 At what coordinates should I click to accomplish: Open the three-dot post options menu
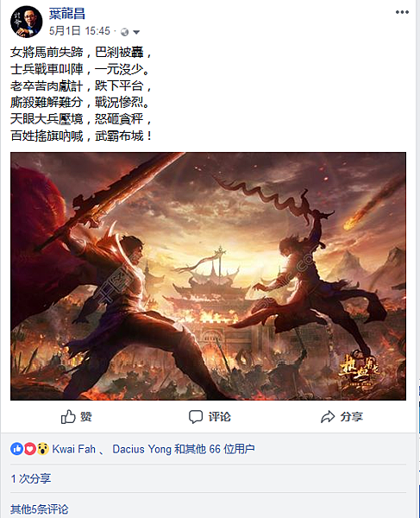coord(402,12)
